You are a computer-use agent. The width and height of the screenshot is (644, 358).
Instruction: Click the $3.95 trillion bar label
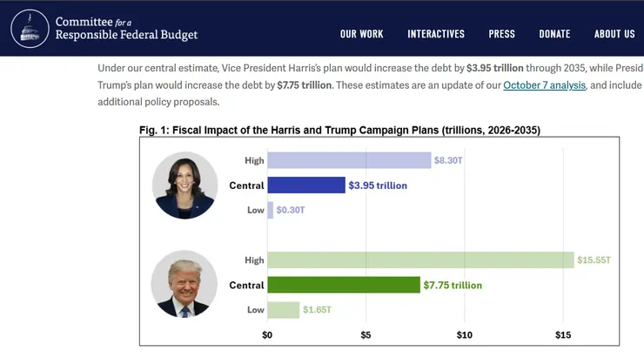[x=378, y=186]
